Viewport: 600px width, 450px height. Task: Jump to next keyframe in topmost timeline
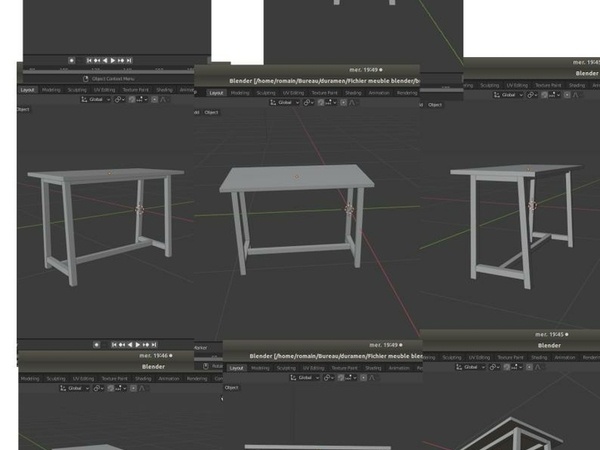pos(121,60)
